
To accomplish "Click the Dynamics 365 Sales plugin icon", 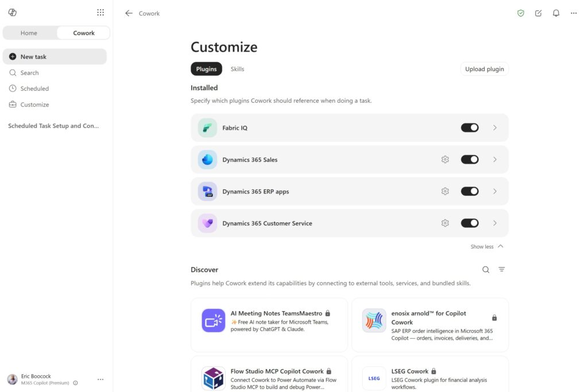I will pos(207,160).
